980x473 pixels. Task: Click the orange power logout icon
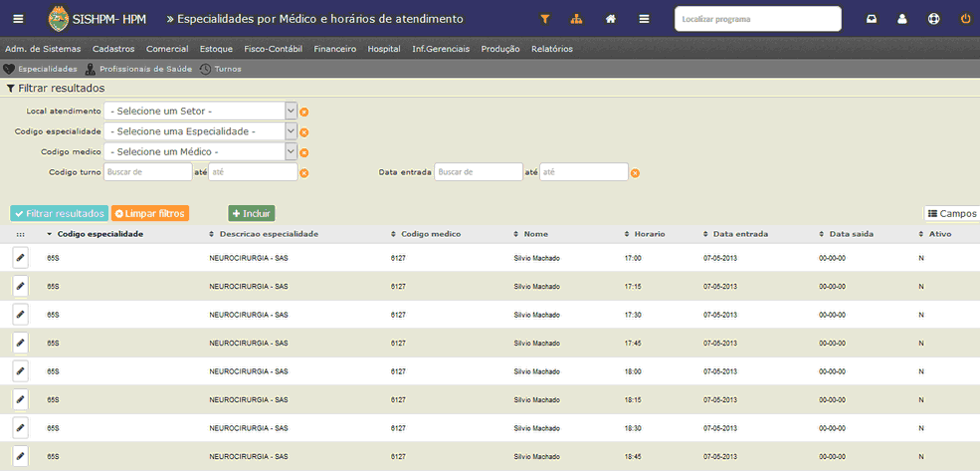click(x=966, y=19)
